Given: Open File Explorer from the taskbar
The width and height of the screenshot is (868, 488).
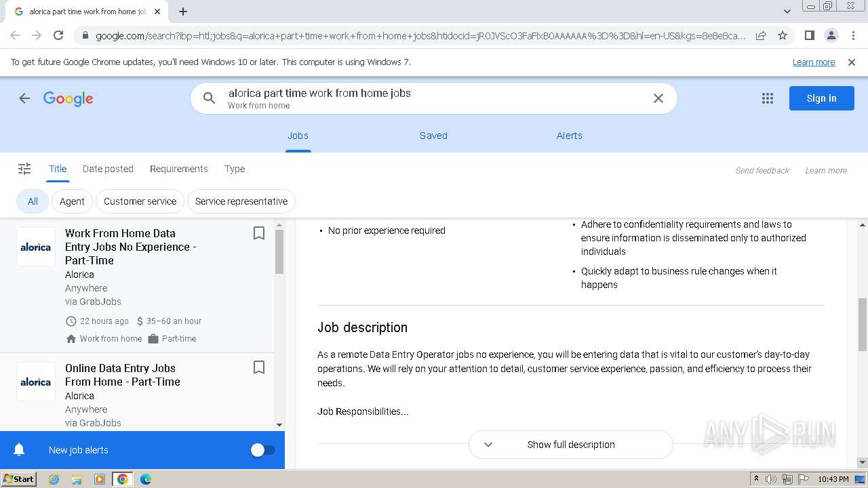Looking at the screenshot, I should 77,479.
